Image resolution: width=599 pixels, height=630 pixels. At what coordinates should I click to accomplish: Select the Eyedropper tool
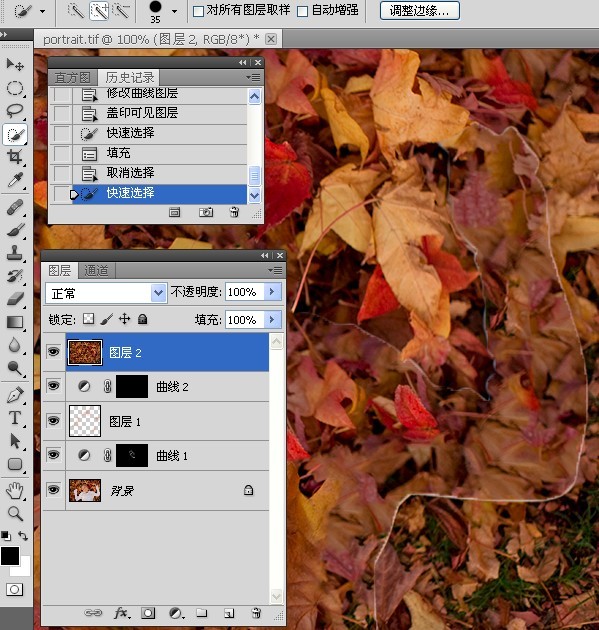pos(15,180)
